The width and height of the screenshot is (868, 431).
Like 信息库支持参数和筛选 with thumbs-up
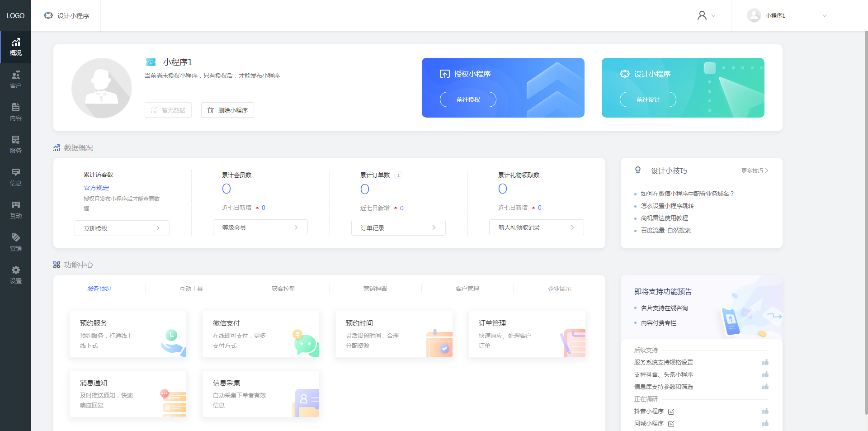click(x=765, y=387)
